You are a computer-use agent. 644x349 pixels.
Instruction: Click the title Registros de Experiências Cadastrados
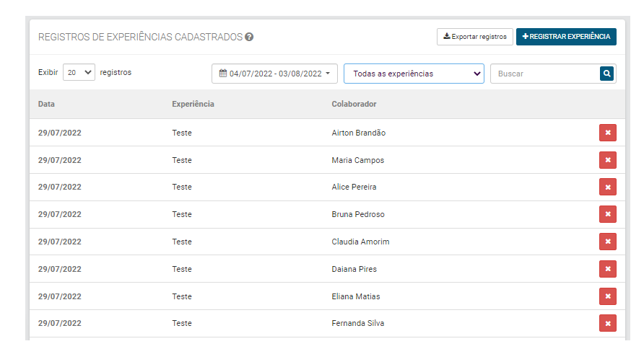pyautogui.click(x=141, y=37)
